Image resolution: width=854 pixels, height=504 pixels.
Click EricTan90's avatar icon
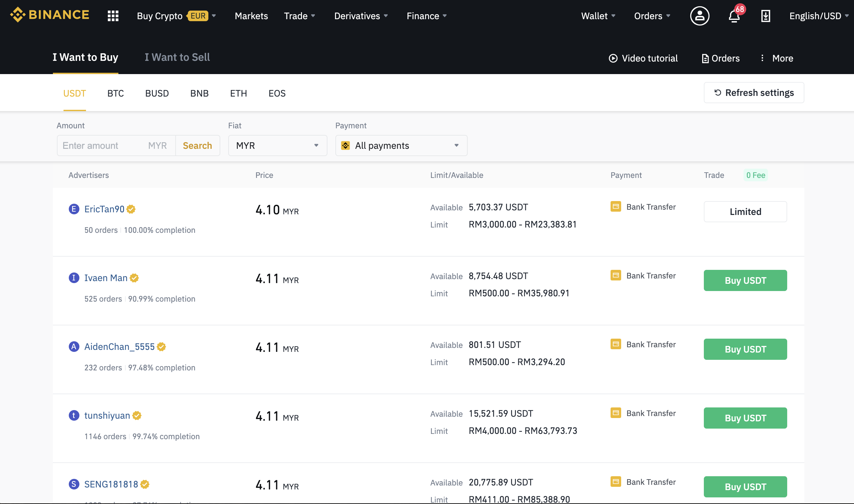(74, 209)
